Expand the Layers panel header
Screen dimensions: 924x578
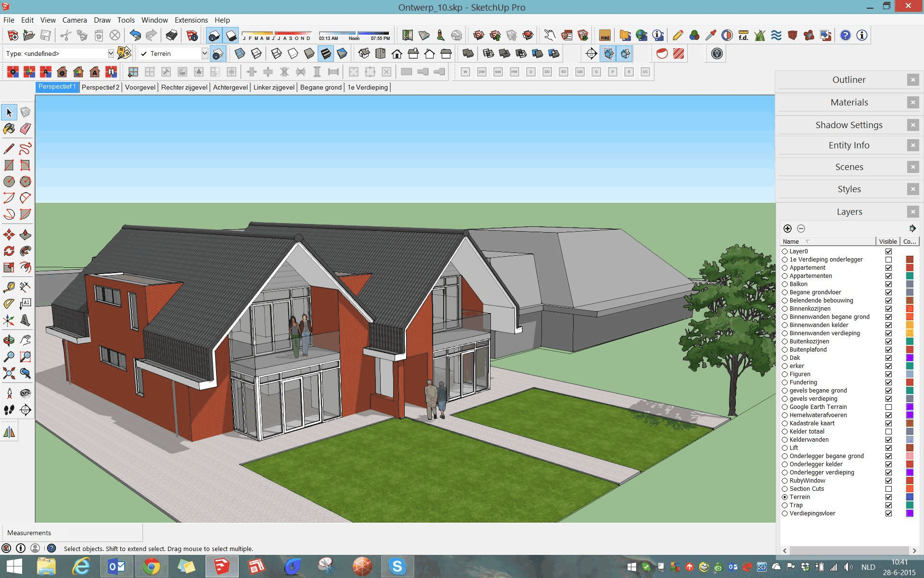849,211
